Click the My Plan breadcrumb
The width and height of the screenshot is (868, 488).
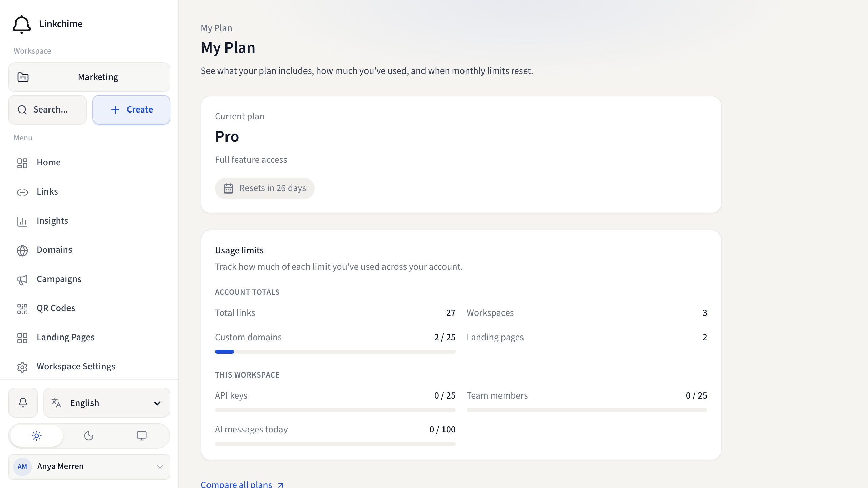tap(216, 28)
